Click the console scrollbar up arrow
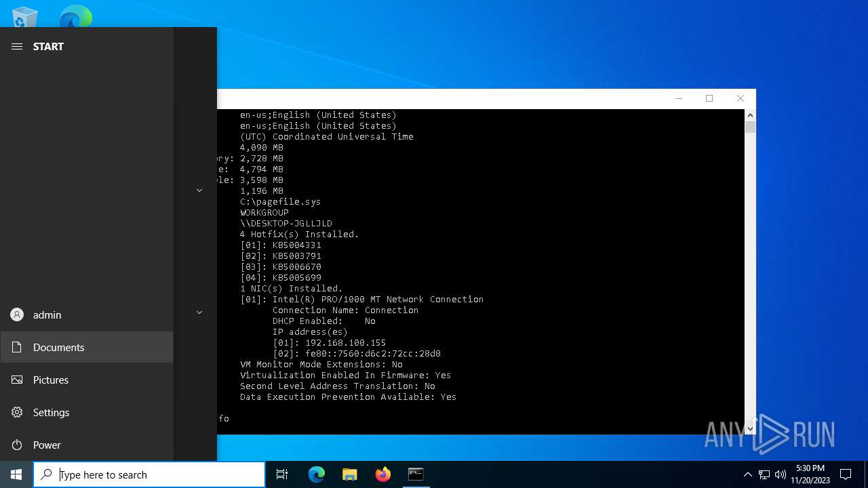 (x=750, y=115)
